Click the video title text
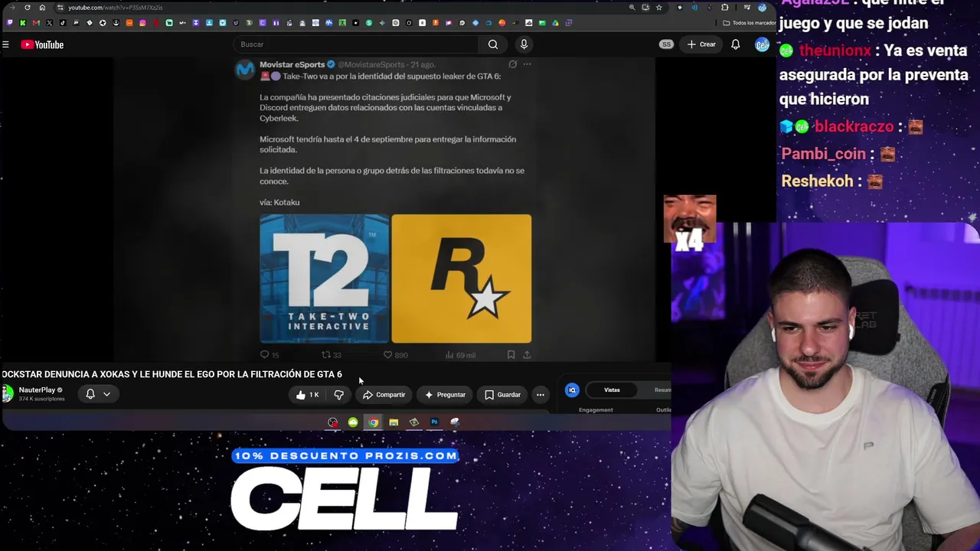The height and width of the screenshot is (551, 980). (171, 374)
